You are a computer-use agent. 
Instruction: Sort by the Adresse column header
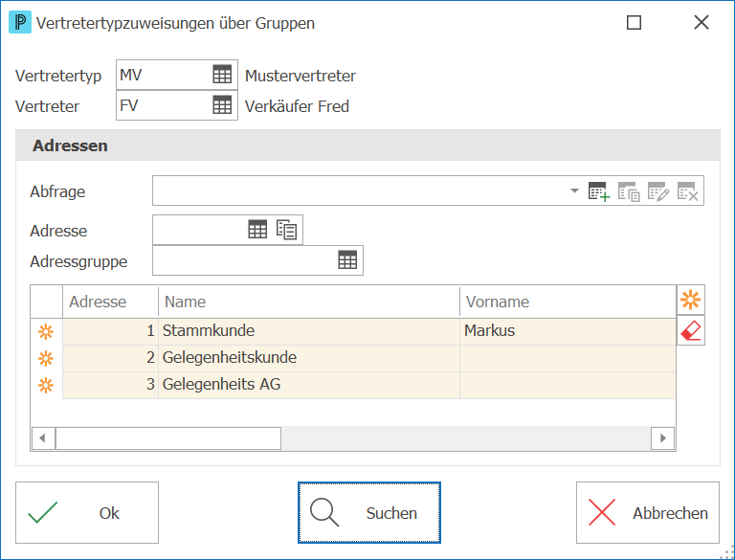[111, 302]
